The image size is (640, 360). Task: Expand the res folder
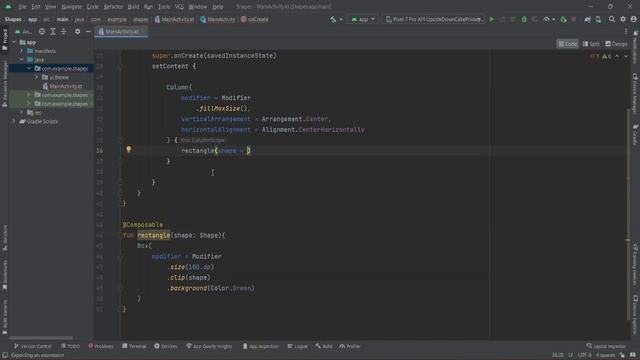pos(22,112)
